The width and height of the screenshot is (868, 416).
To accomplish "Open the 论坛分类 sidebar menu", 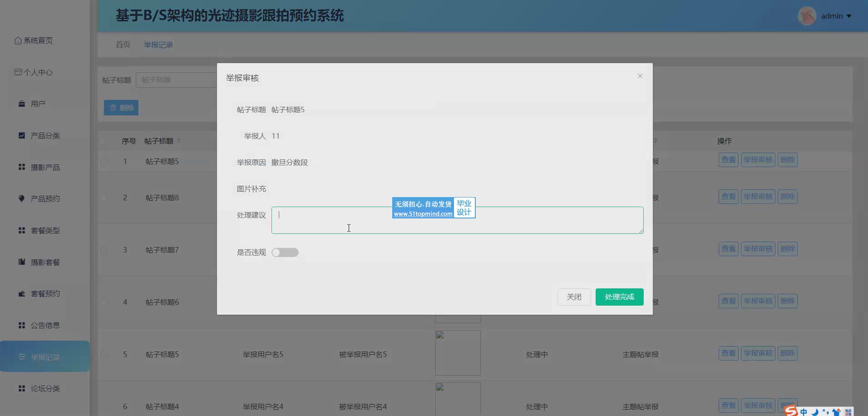I will [45, 388].
